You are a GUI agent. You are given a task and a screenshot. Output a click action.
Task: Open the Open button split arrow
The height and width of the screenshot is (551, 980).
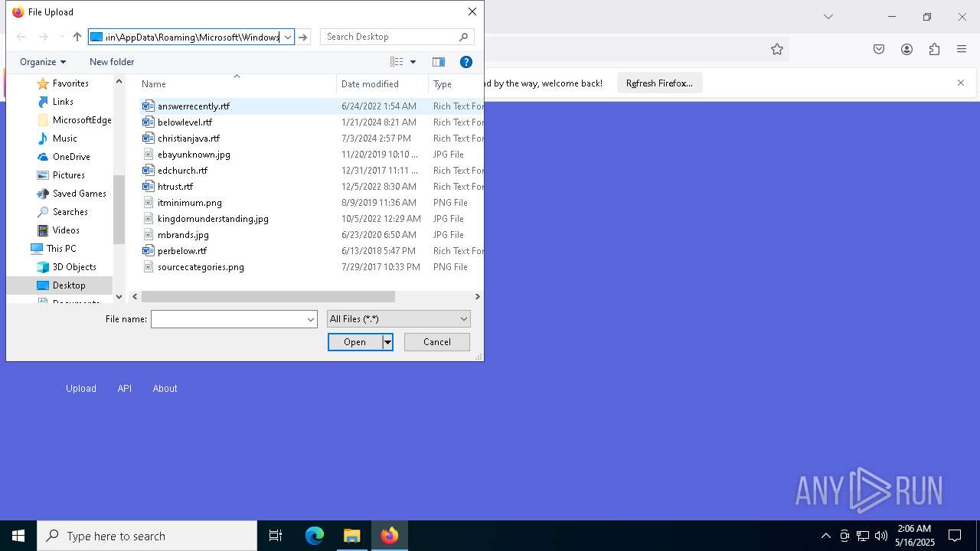pyautogui.click(x=387, y=342)
